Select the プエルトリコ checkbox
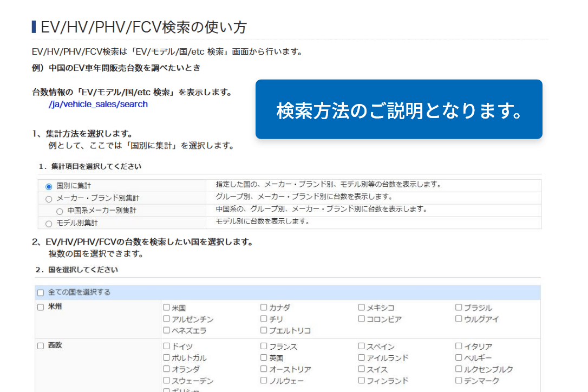588x392 pixels. click(264, 330)
